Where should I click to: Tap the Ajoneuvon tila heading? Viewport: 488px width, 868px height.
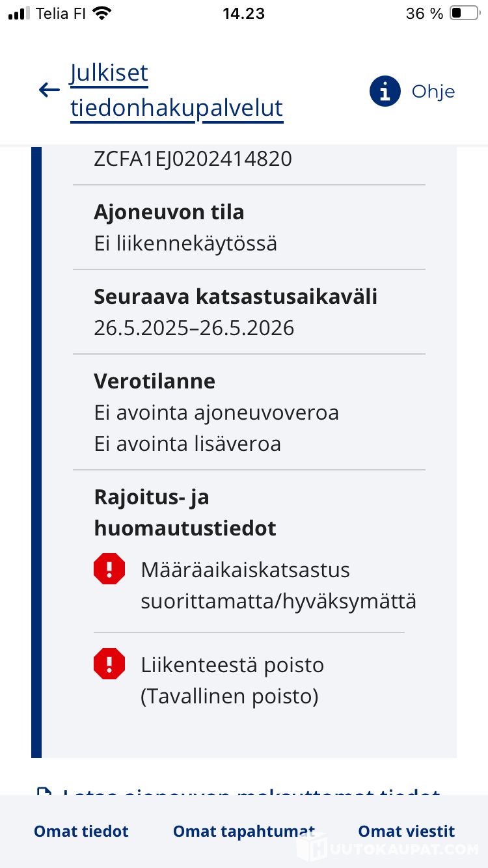tap(169, 212)
